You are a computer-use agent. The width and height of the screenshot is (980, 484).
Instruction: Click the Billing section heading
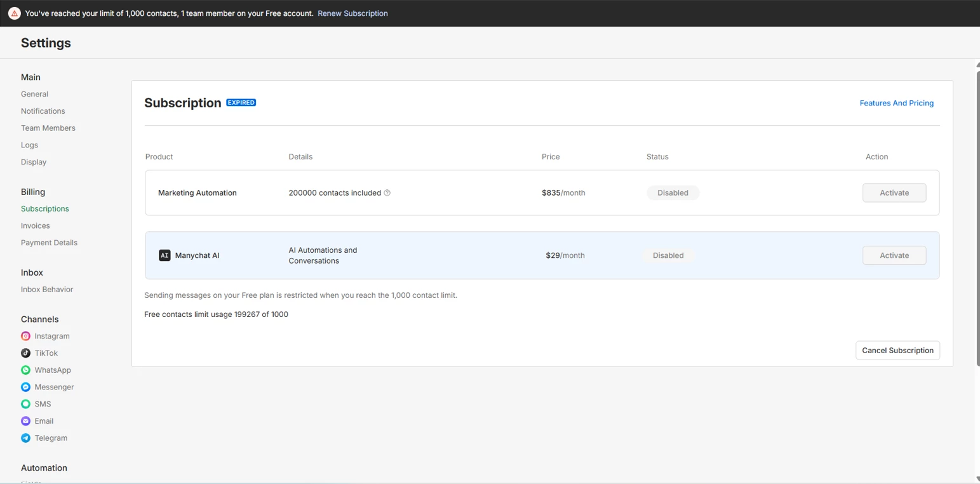point(33,192)
